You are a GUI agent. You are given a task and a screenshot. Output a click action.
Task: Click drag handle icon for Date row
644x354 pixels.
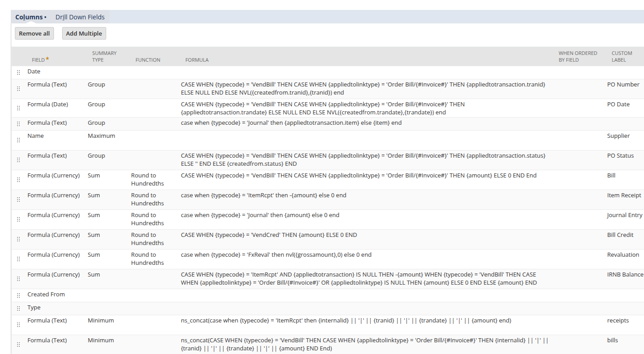tap(18, 73)
